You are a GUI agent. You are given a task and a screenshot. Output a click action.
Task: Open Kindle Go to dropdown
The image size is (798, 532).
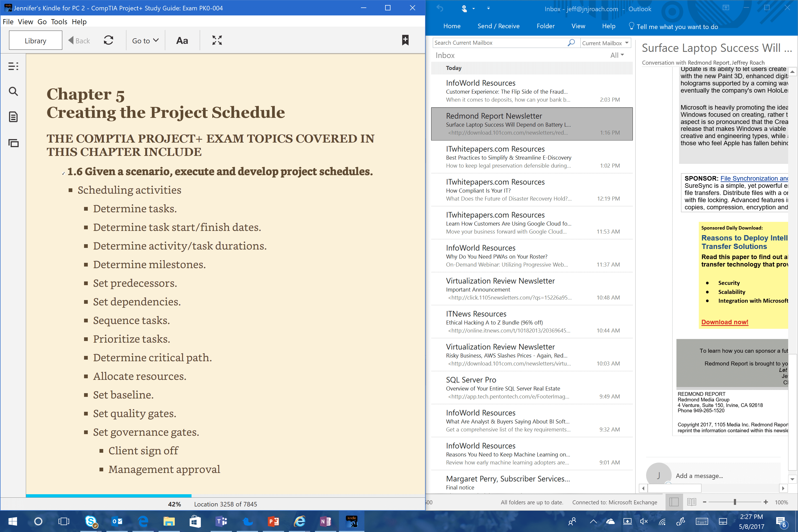(x=145, y=41)
